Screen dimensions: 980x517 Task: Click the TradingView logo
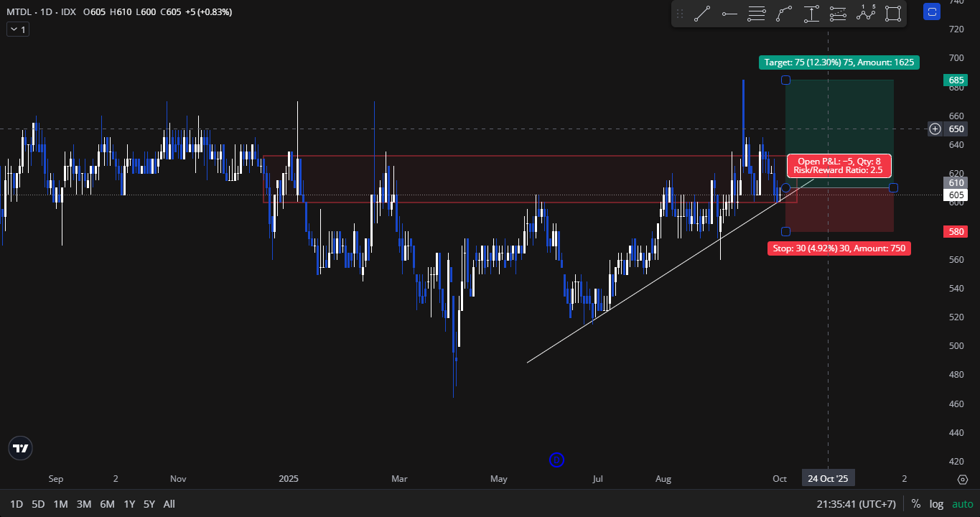click(22, 448)
